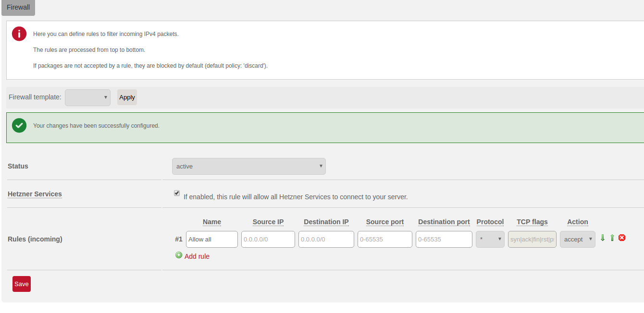Move rule #1 up with green arrow
The height and width of the screenshot is (313, 644).
pyautogui.click(x=612, y=238)
